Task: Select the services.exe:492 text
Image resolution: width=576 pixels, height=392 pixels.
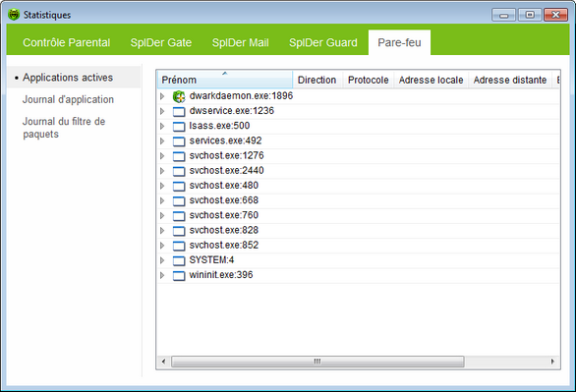Action: pyautogui.click(x=225, y=140)
